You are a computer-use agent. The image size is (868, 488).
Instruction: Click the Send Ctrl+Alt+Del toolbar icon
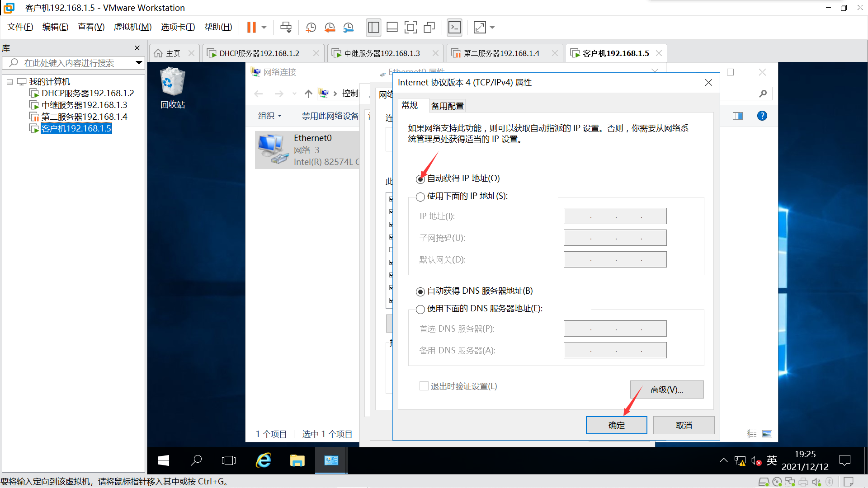286,28
